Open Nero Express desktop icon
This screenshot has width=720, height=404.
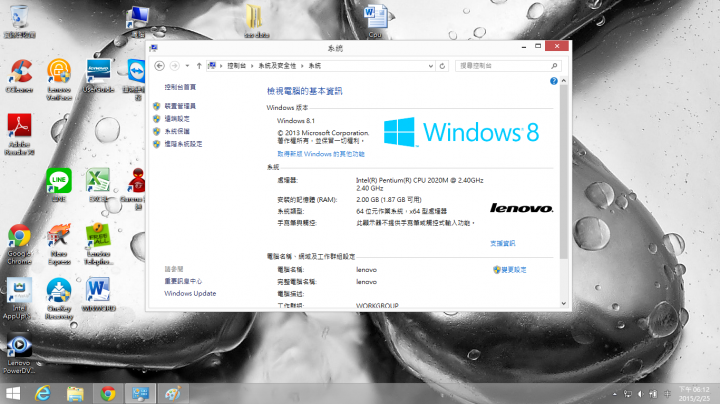point(59,244)
